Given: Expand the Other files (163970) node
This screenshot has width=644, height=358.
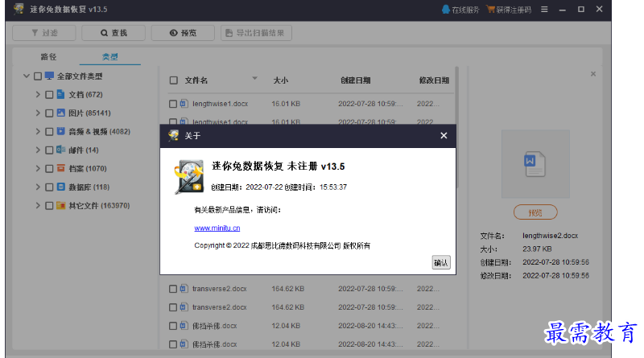Looking at the screenshot, I should point(38,205).
